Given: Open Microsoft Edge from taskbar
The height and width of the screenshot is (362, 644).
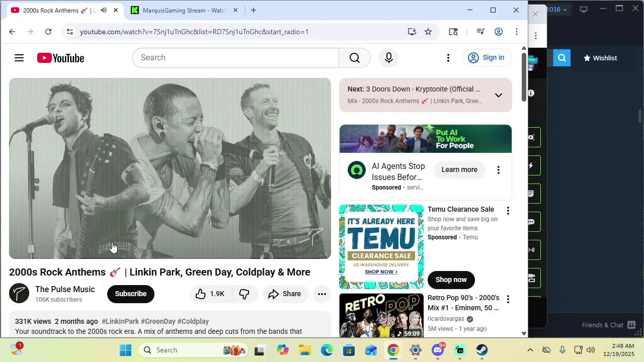Looking at the screenshot, I should pos(327,350).
